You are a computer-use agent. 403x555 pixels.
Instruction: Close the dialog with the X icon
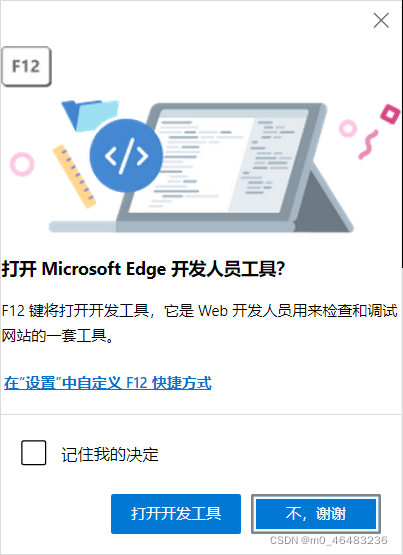point(381,20)
